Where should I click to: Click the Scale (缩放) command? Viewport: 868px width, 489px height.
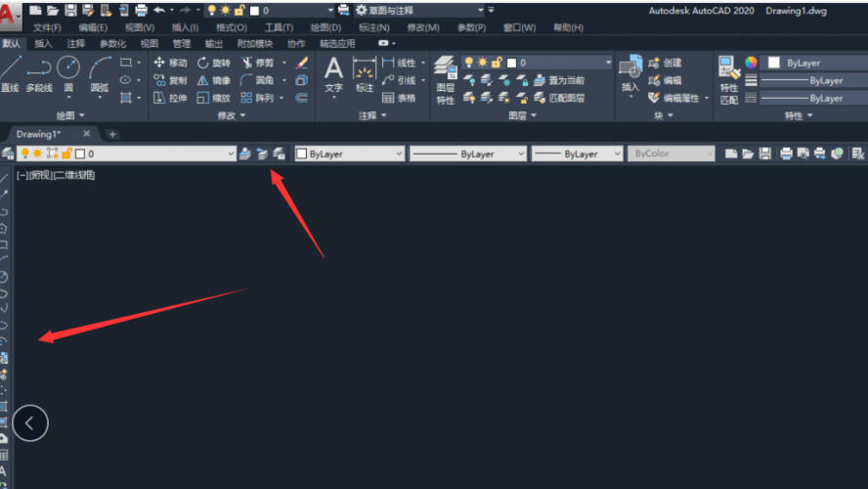point(214,98)
